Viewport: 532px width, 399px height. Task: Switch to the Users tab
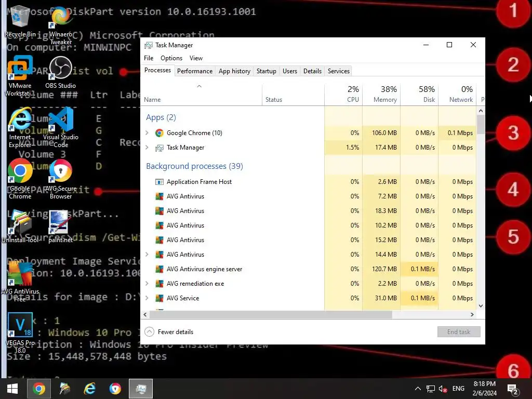[290, 71]
